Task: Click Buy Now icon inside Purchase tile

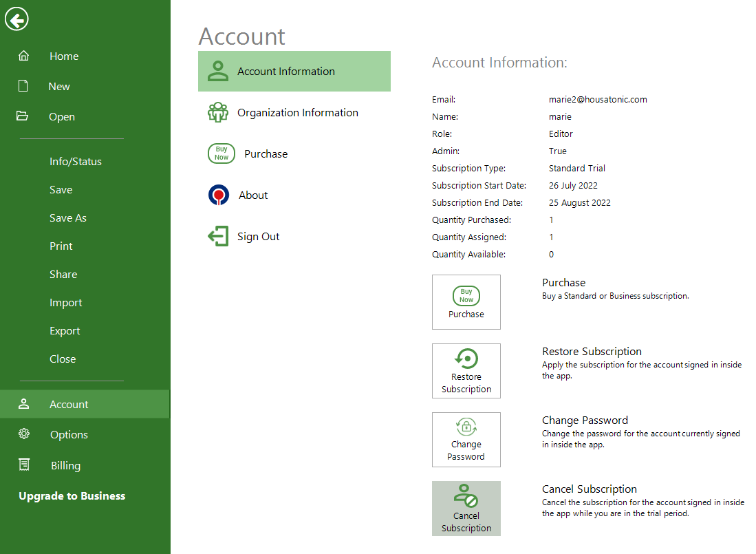Action: click(x=466, y=295)
